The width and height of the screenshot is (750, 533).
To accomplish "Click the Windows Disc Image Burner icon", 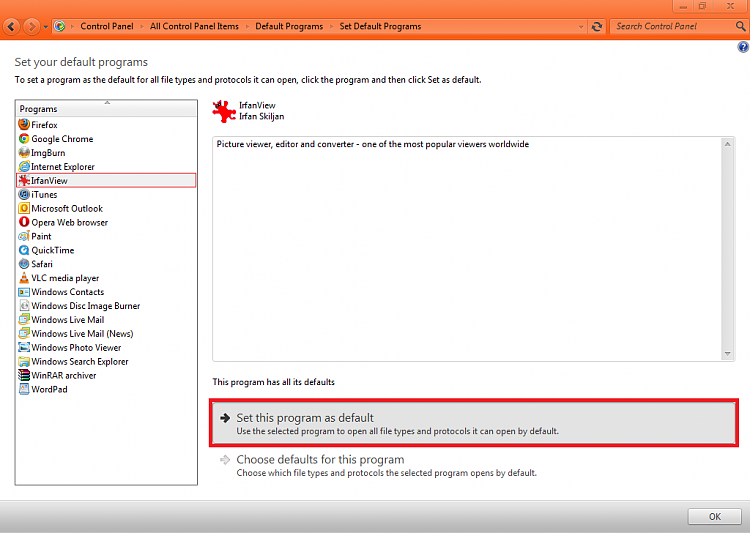I will 24,305.
